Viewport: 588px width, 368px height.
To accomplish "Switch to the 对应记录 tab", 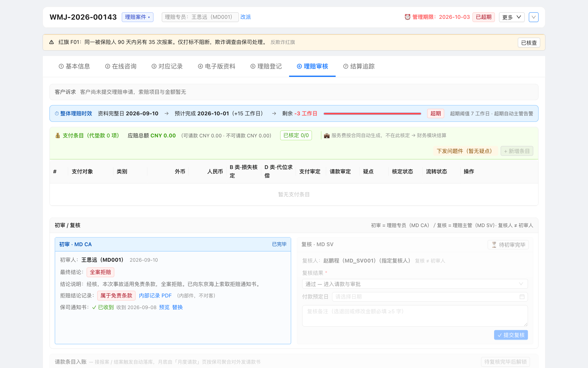I will [167, 66].
